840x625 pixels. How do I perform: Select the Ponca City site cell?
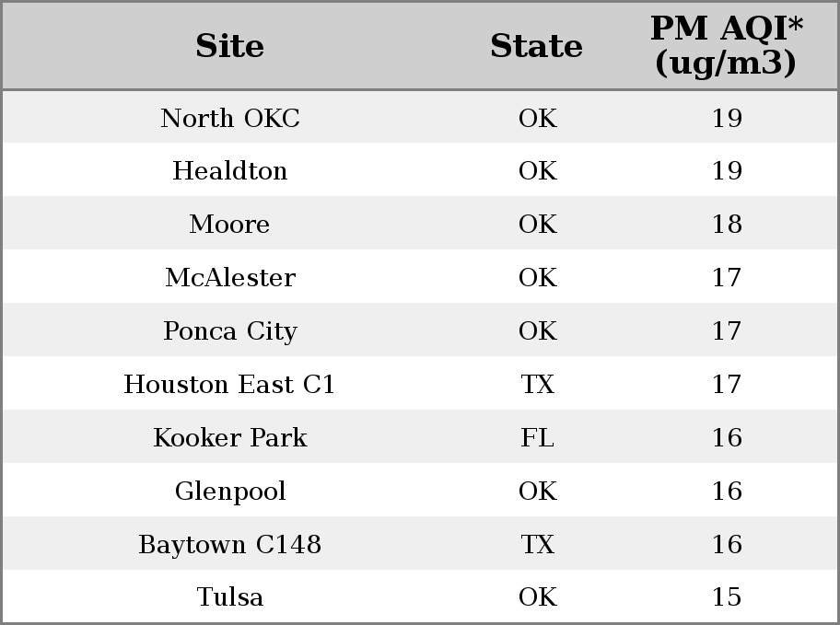230,331
